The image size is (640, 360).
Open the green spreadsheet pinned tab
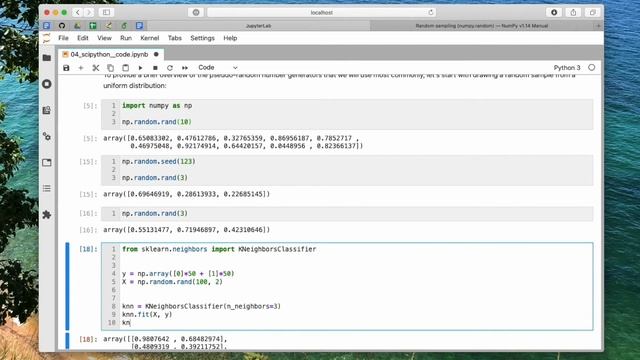click(93, 26)
